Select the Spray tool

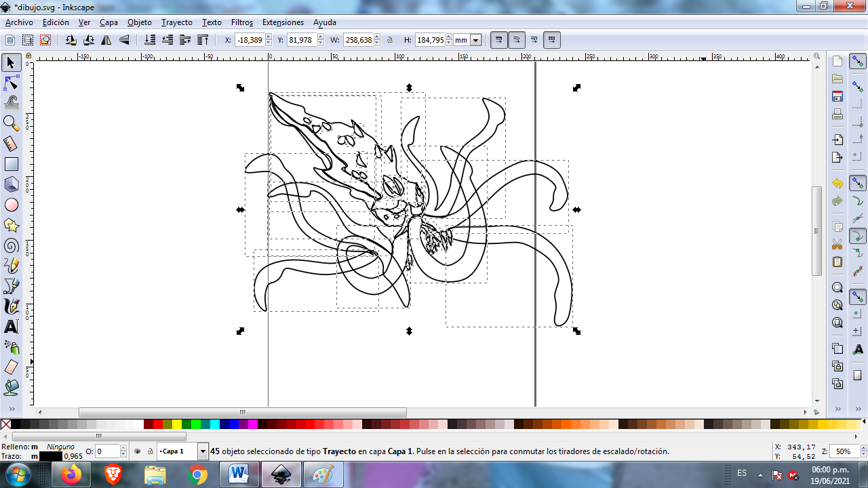[x=11, y=347]
